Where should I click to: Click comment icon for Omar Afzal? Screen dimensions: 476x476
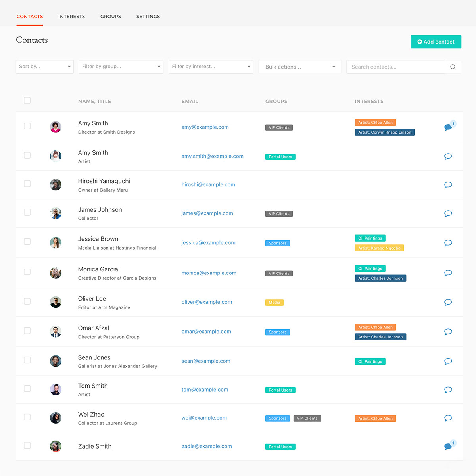[x=448, y=332]
